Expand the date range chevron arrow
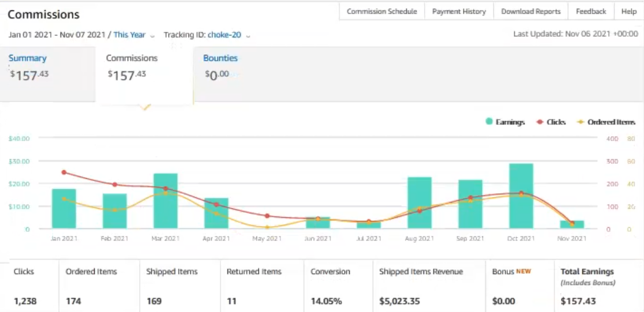The width and height of the screenshot is (644, 312). 152,36
